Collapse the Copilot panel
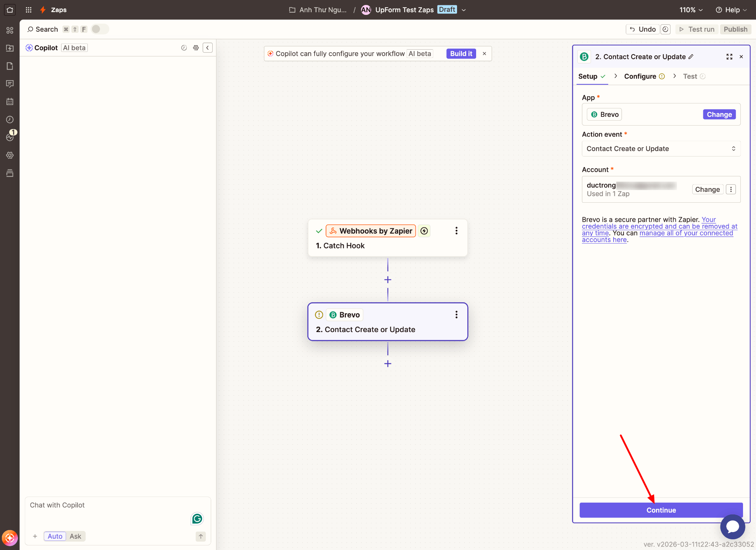Screen dimensions: 756x550 pyautogui.click(x=208, y=48)
